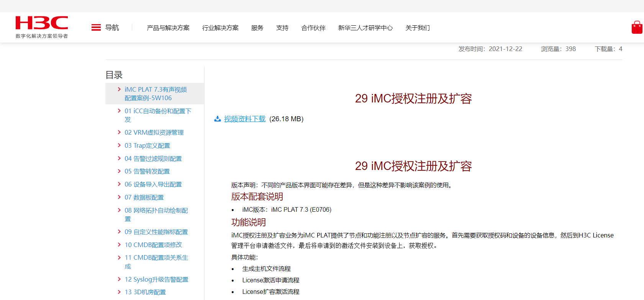Viewport: 644px width, 300px height.
Task: Open 11 CMDB配置项关系生成 chapter
Action: (156, 262)
